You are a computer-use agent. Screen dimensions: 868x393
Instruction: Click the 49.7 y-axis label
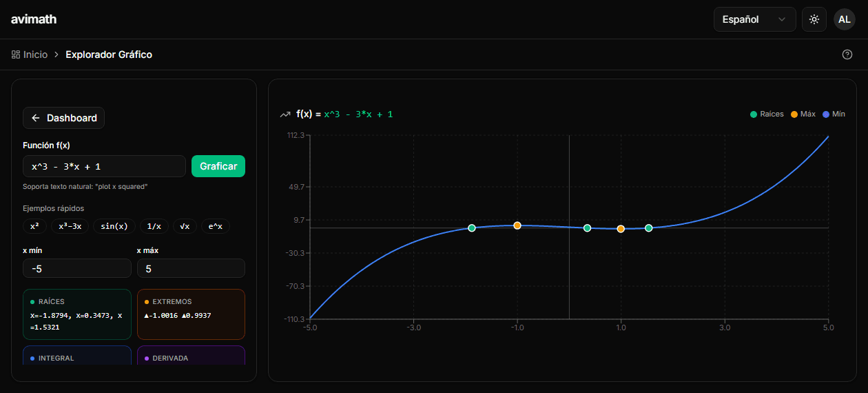point(297,187)
